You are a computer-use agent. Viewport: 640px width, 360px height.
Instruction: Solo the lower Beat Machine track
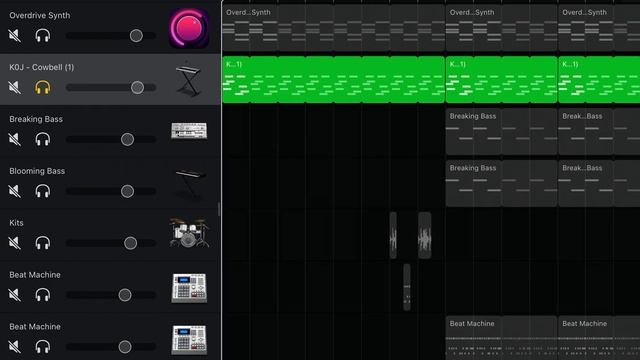[42, 347]
